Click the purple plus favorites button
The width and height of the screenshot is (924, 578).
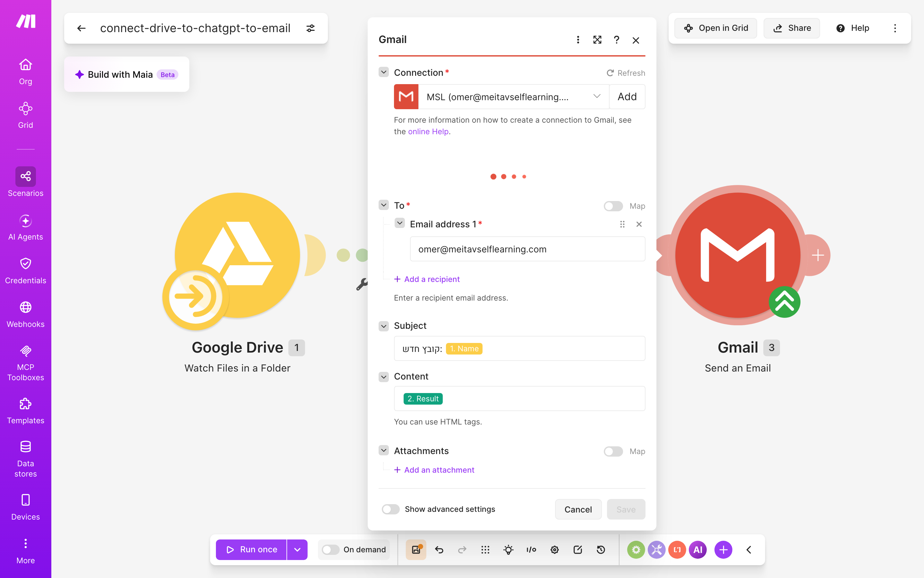pyautogui.click(x=723, y=550)
